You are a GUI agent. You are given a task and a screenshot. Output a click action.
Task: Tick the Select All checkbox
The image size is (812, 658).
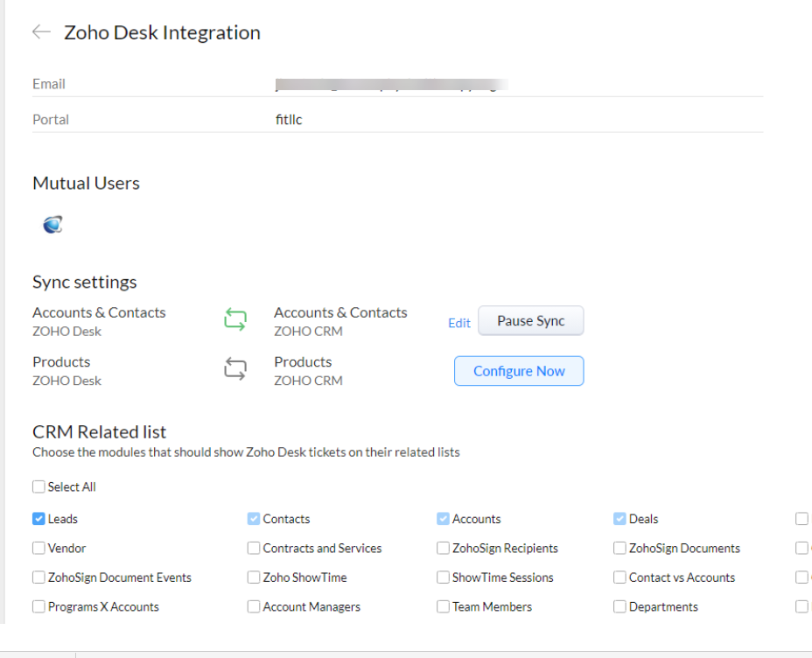point(38,486)
